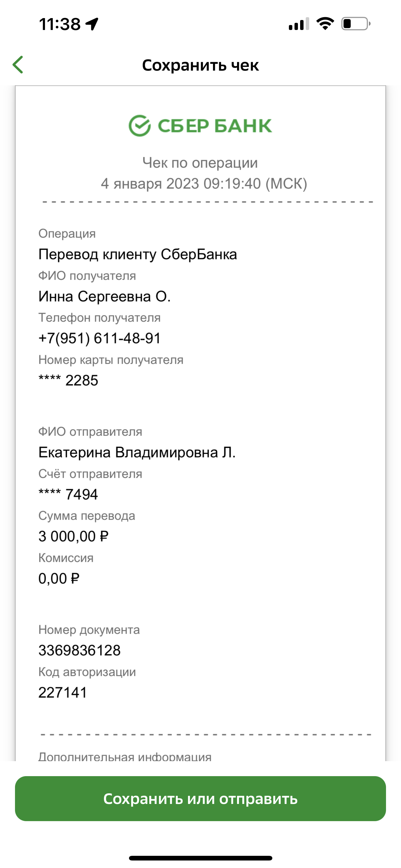
Task: Tap the Sber Bank checkmark logo
Action: [x=139, y=126]
